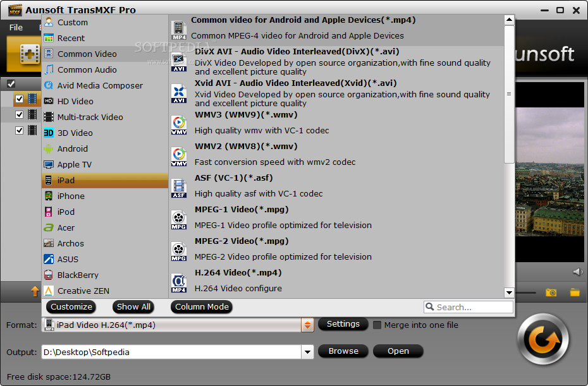Click the Show All button
588x386 pixels.
point(133,306)
